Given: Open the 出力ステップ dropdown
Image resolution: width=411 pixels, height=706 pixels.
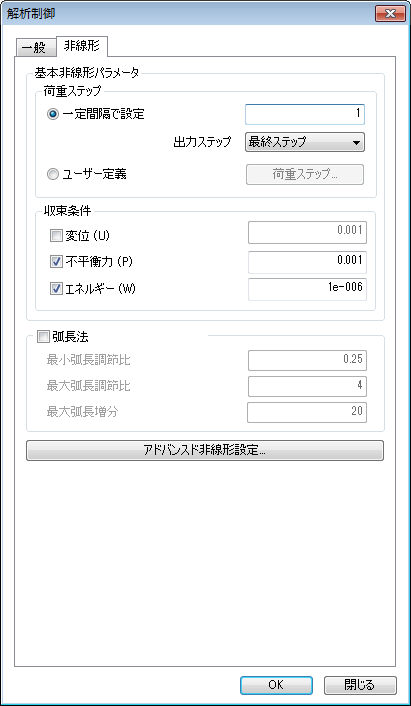Looking at the screenshot, I should pyautogui.click(x=305, y=142).
